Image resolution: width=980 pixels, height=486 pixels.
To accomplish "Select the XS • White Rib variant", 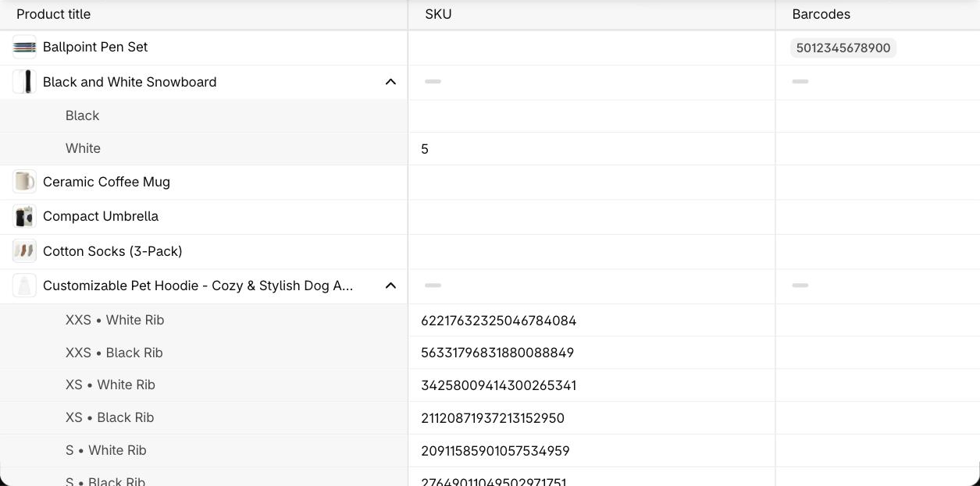I will click(204, 385).
